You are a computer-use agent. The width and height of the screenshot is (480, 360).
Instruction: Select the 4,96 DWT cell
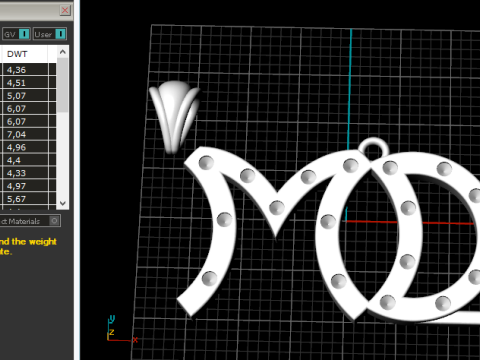25,147
